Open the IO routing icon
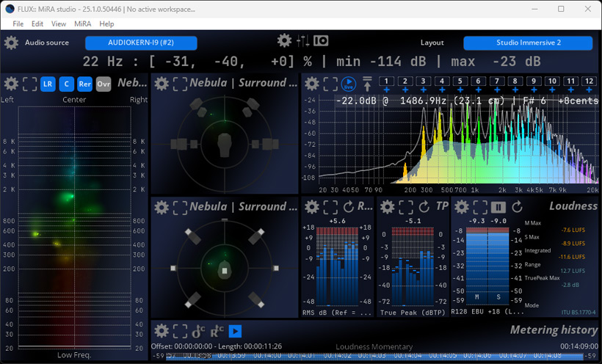602x364 pixels. point(321,40)
